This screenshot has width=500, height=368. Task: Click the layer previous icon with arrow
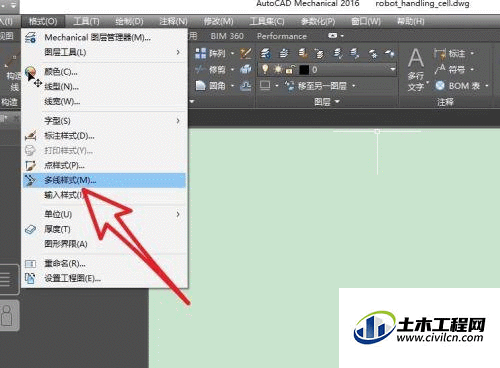pos(320,53)
